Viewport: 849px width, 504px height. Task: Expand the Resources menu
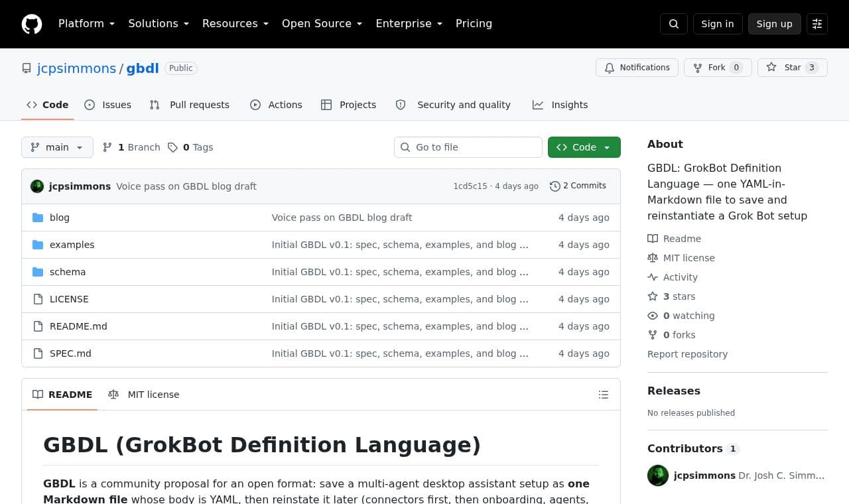click(235, 24)
